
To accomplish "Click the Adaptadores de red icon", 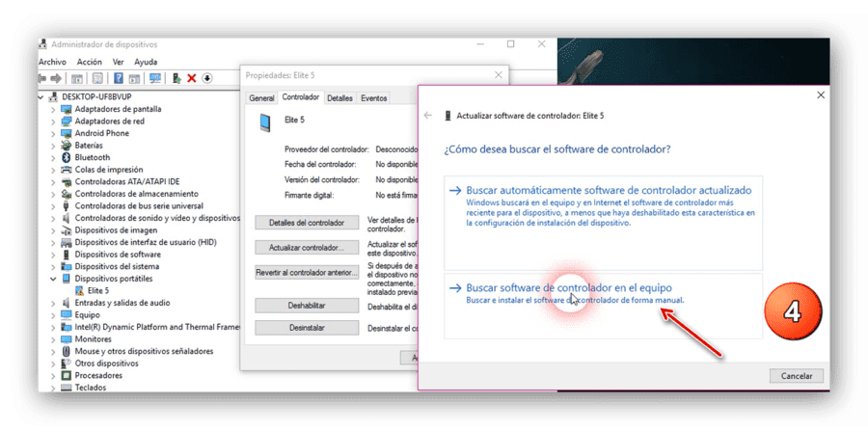I will [x=67, y=121].
